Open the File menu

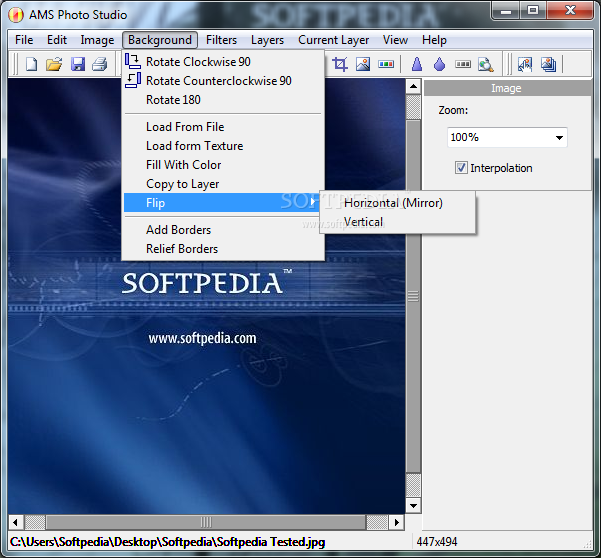[24, 40]
